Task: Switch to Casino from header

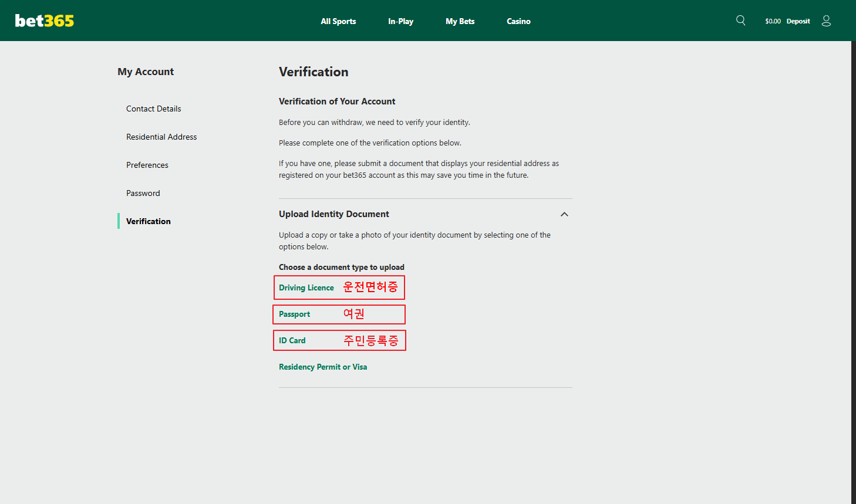Action: tap(518, 21)
